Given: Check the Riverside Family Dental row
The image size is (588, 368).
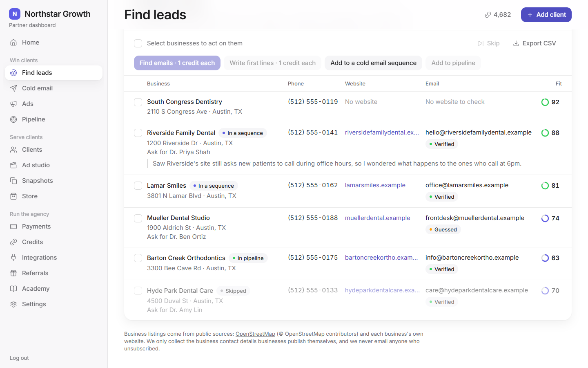Looking at the screenshot, I should 138,133.
